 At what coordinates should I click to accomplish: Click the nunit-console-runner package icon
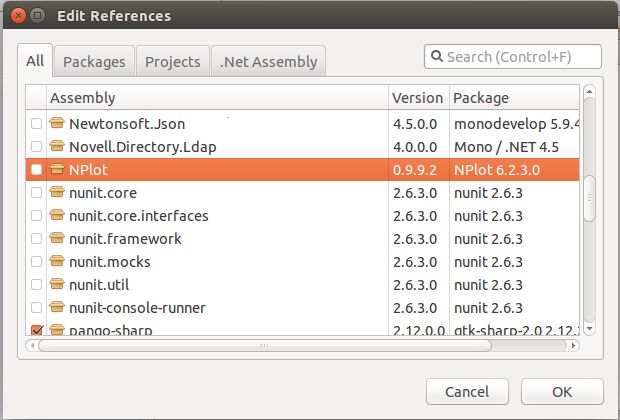click(58, 308)
